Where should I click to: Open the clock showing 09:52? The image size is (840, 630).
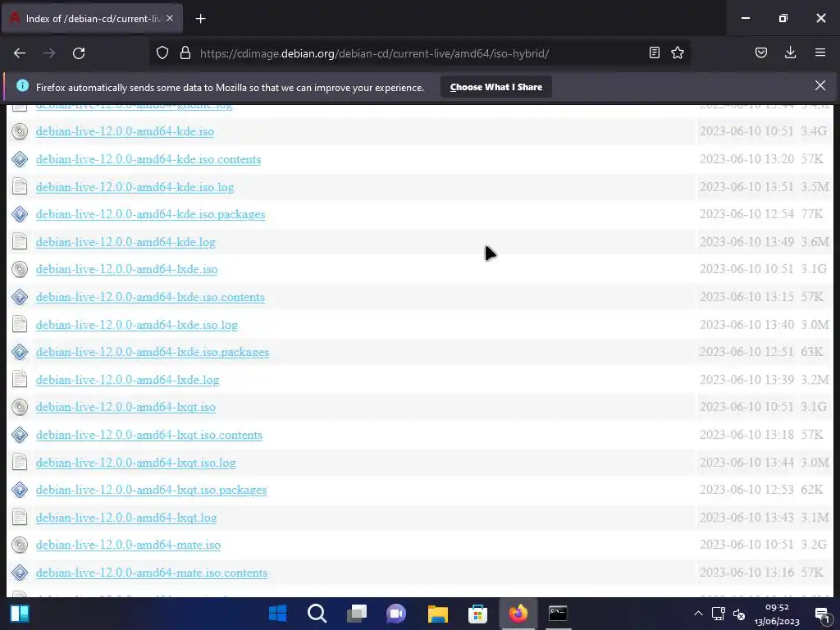pos(777,614)
